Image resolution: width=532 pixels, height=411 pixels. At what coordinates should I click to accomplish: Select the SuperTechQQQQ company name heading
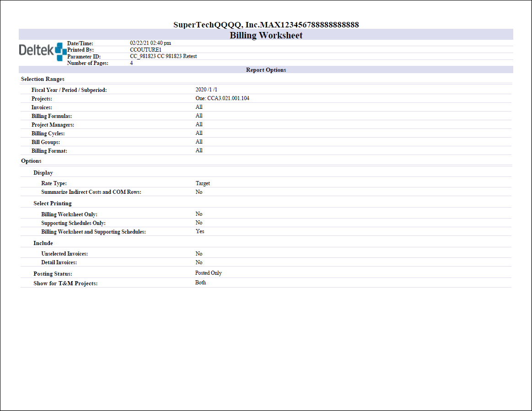click(266, 25)
